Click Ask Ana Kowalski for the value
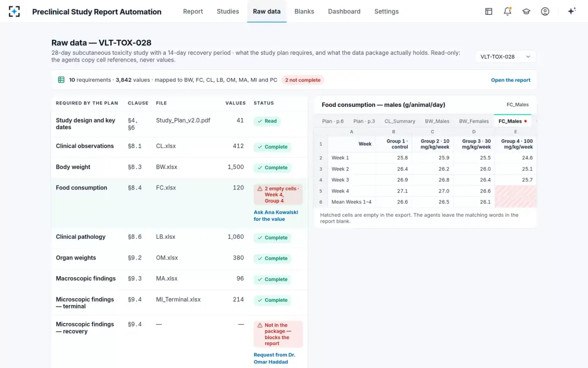The width and height of the screenshot is (588, 368). (x=276, y=216)
